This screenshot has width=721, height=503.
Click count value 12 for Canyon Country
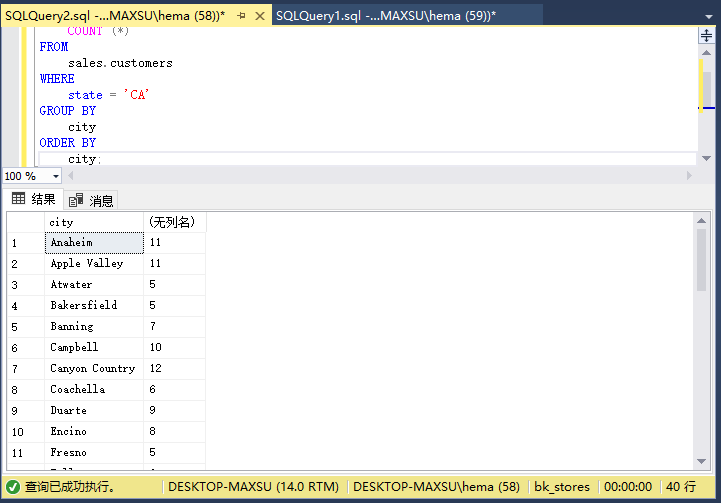coord(175,369)
